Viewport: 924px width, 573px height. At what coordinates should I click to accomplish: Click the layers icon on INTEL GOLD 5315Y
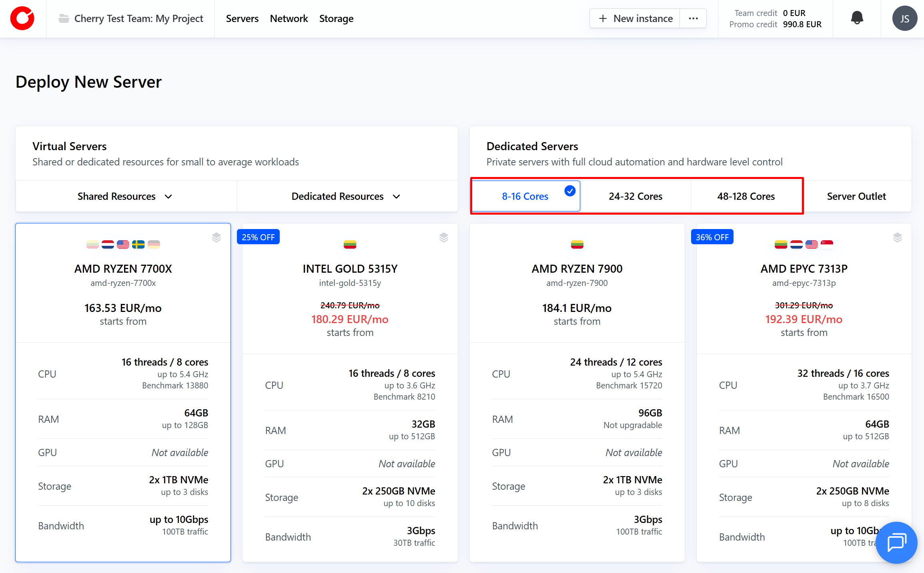click(443, 237)
